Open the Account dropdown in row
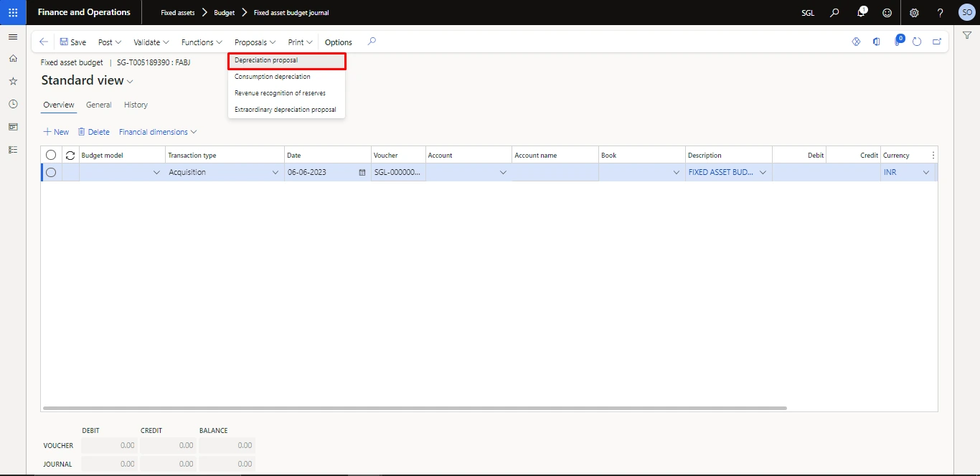This screenshot has width=980, height=476. point(503,172)
